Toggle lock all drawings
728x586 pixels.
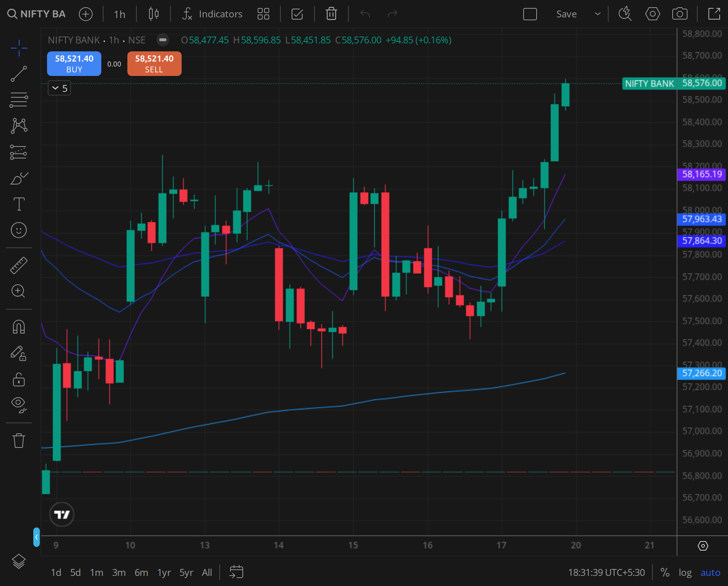[x=19, y=379]
